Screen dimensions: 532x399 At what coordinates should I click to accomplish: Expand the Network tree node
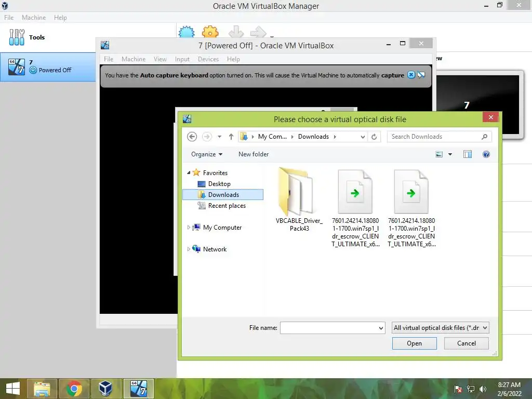pyautogui.click(x=189, y=249)
